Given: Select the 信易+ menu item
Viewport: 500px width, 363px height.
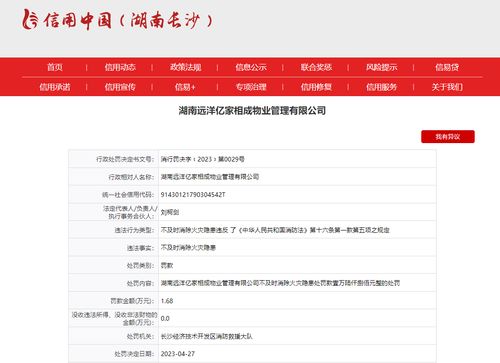Looking at the screenshot, I should pos(185,87).
